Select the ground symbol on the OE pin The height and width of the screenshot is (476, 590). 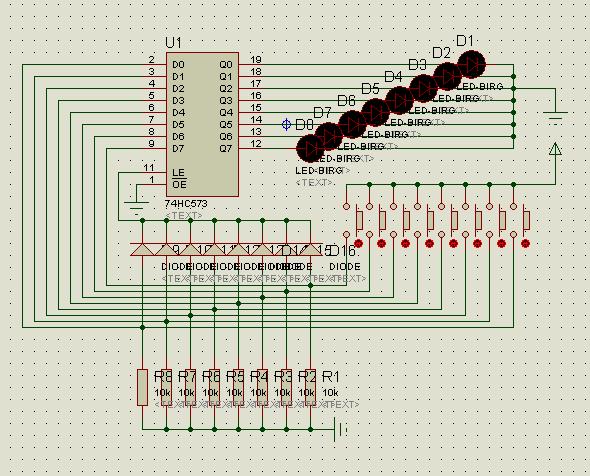(x=136, y=208)
